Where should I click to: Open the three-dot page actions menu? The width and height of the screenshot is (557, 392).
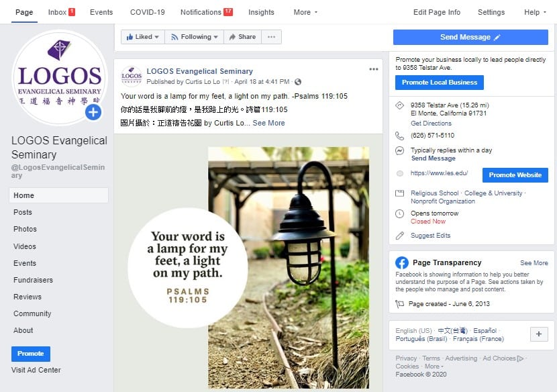[271, 37]
